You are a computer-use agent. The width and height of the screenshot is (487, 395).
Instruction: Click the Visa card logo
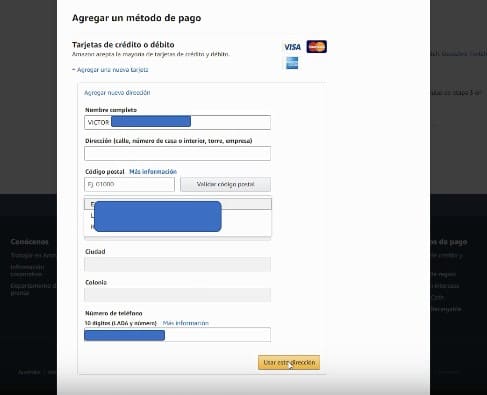point(292,47)
